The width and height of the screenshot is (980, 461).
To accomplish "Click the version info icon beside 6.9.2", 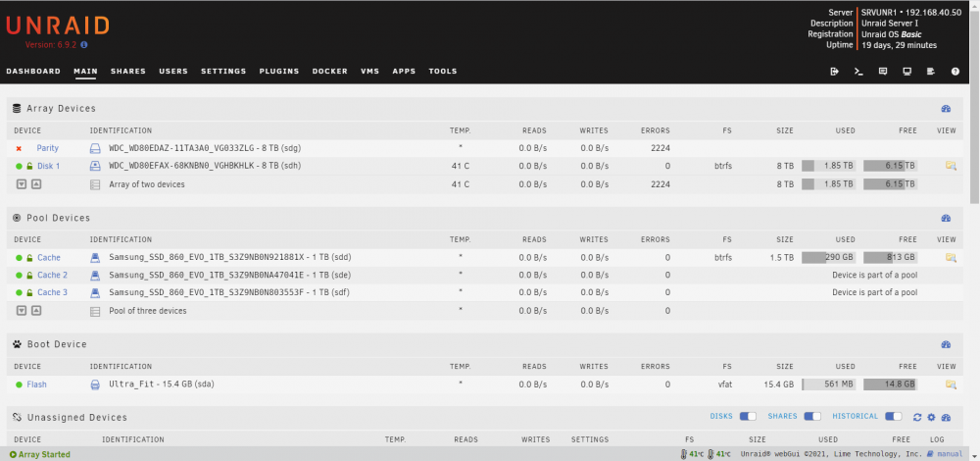I will tap(84, 45).
